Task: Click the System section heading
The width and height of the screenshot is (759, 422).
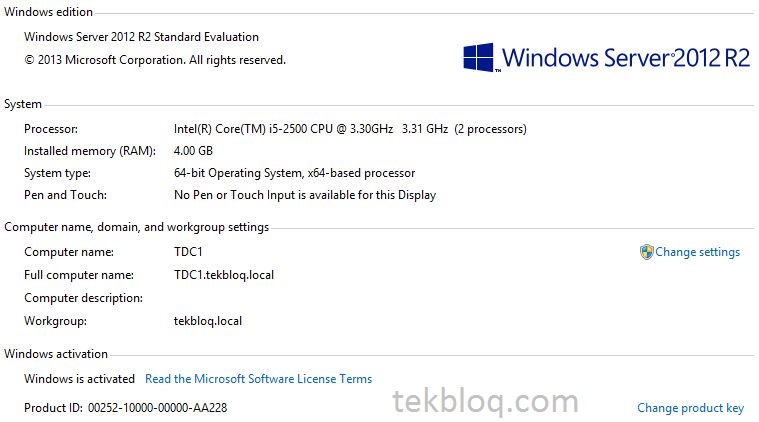Action: (x=23, y=104)
